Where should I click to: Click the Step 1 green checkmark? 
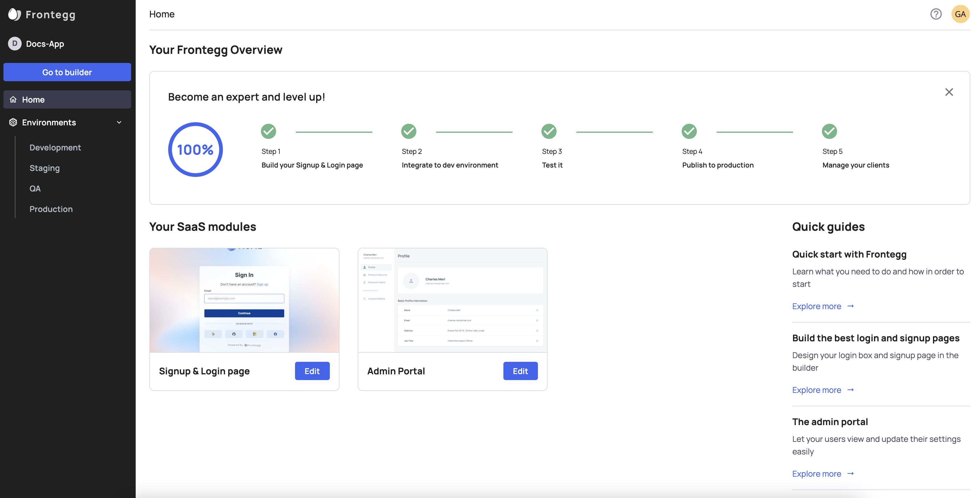(x=268, y=132)
